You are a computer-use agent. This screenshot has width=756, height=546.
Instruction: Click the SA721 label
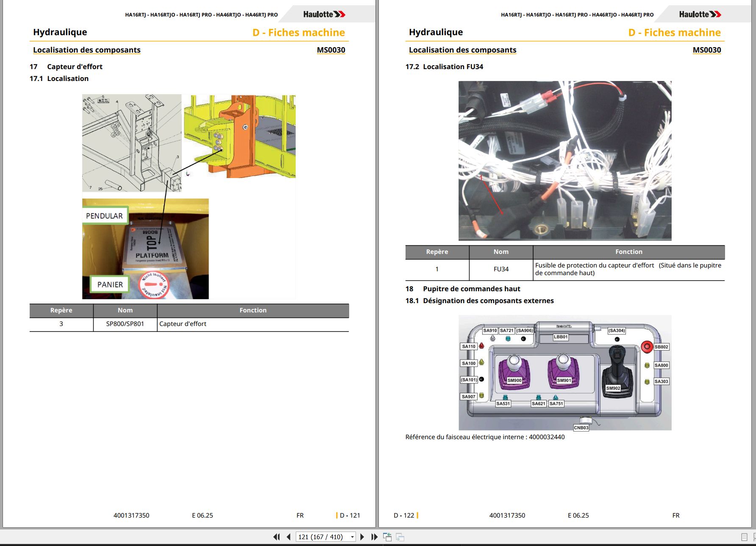coord(506,331)
